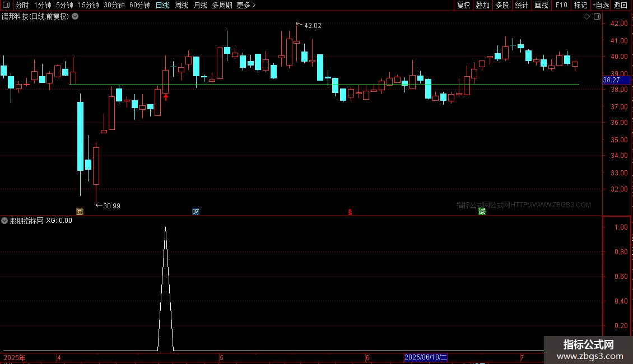Click the 德邦科技(日线.前复权) stock title
633x364 pixels.
35,17
